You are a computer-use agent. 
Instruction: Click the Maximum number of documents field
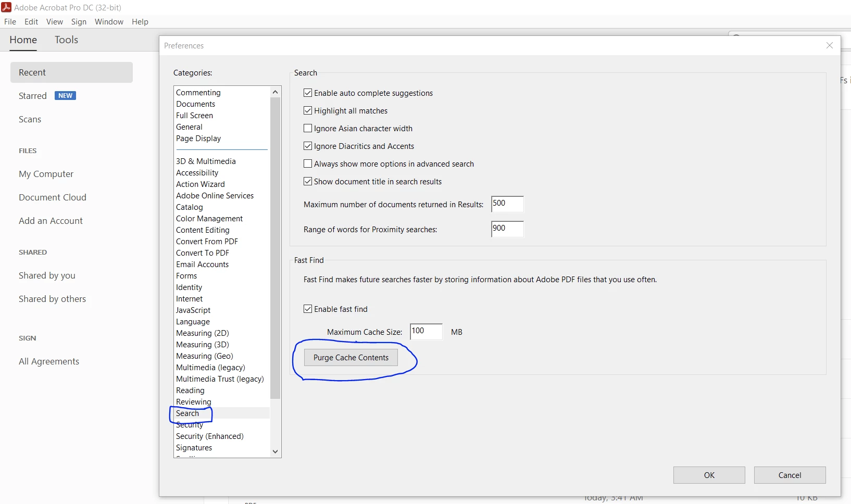click(x=507, y=204)
